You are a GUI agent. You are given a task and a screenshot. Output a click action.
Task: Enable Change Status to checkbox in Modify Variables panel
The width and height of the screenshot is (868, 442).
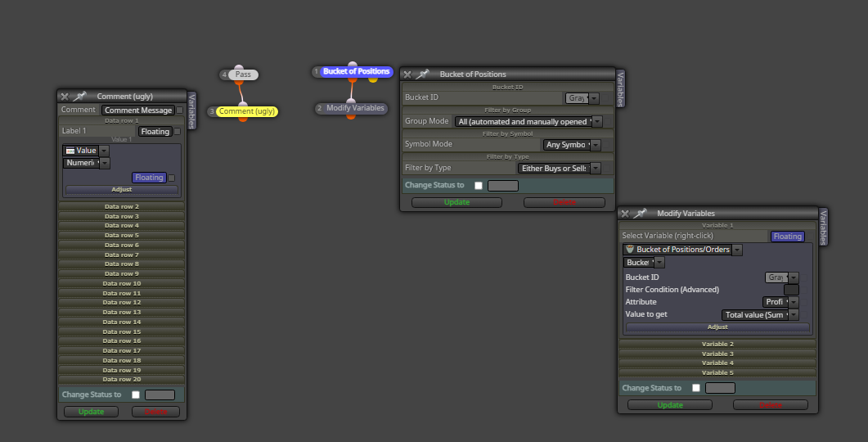696,388
